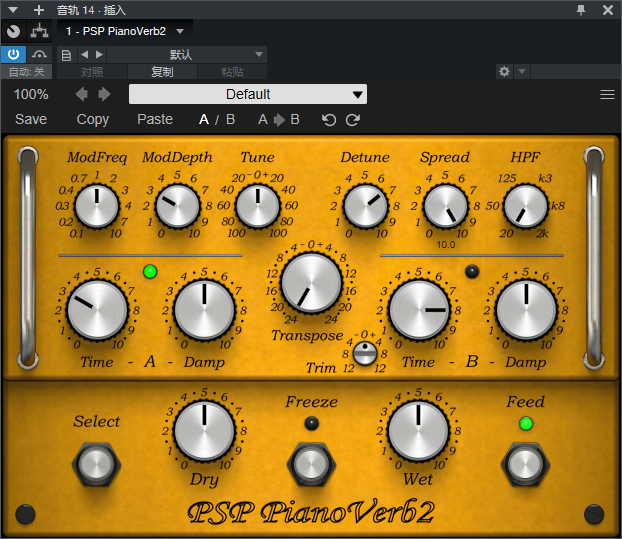
Task: Click the redo icon
Action: point(353,119)
